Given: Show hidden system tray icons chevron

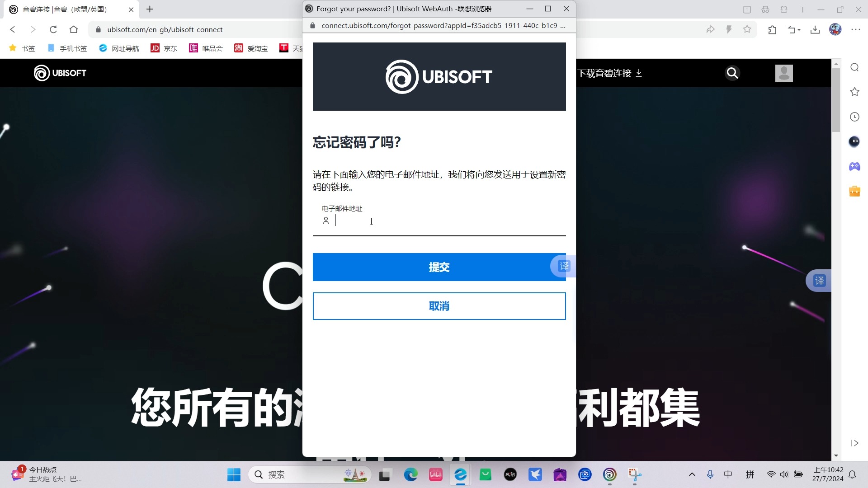Looking at the screenshot, I should (692, 474).
